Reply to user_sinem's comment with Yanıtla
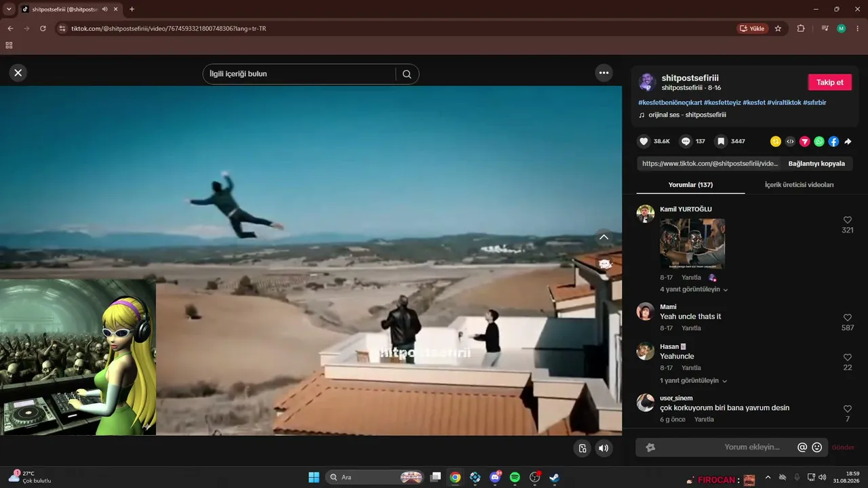The image size is (868, 488). coord(704,420)
